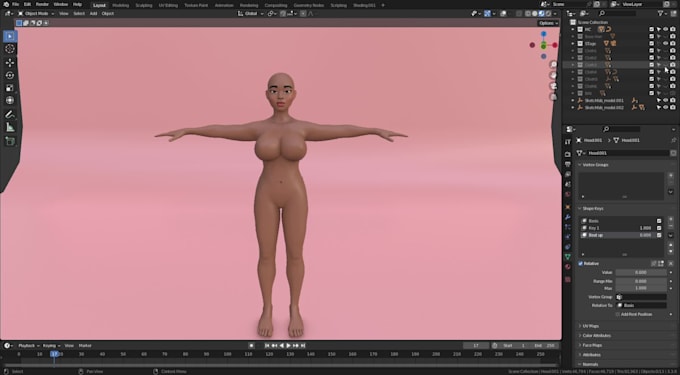Screen dimensions: 680x375
Task: Expand the MC collection
Action: pos(573,29)
